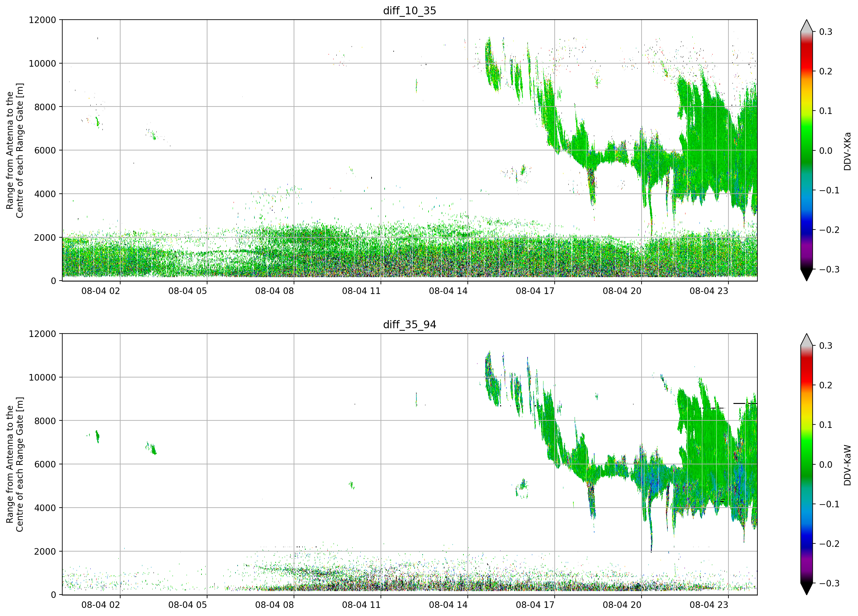Click the 0.0 tick on DDV-XKa colorbar
This screenshot has width=858, height=616.
pyautogui.click(x=826, y=151)
